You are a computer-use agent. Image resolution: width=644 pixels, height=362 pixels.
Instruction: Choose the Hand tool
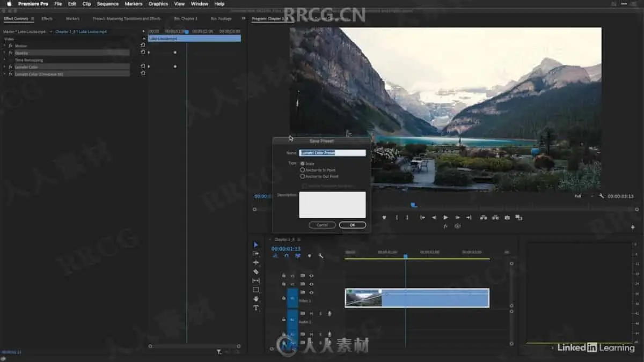tap(256, 299)
